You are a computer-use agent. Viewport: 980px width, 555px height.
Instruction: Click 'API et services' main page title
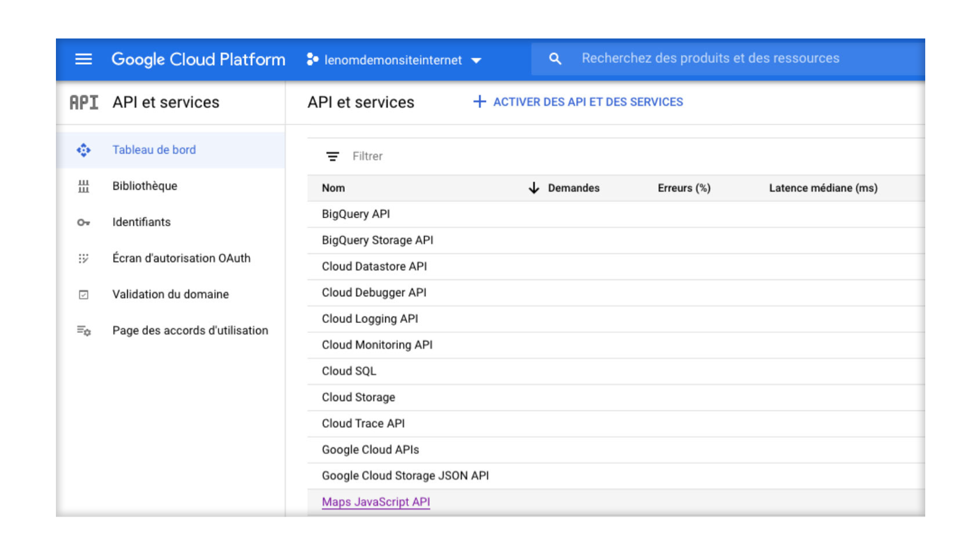click(361, 103)
